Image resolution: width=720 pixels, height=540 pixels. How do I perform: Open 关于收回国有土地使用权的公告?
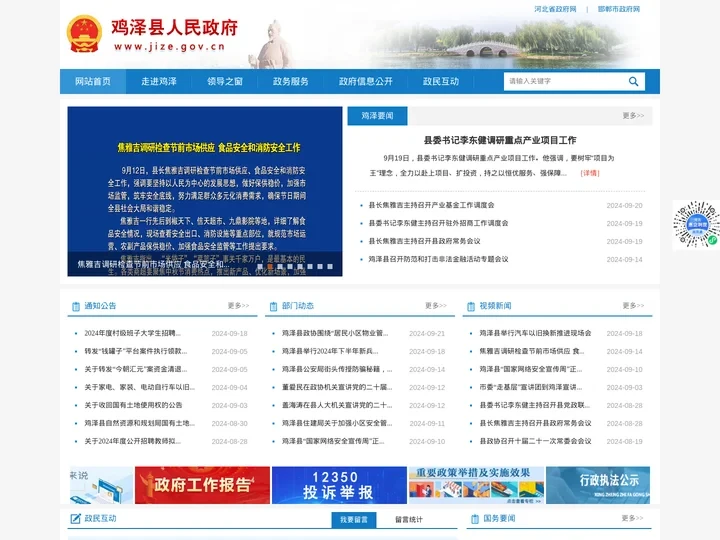(x=133, y=405)
